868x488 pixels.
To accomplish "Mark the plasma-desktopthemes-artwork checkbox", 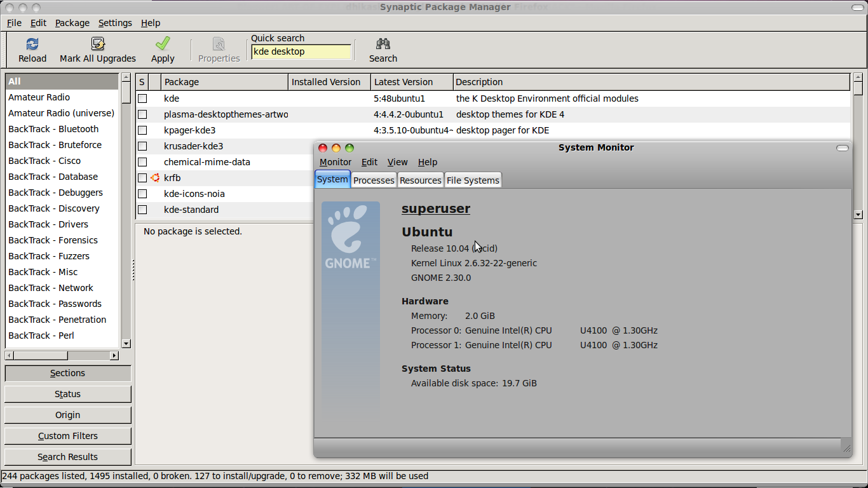I will [x=142, y=114].
